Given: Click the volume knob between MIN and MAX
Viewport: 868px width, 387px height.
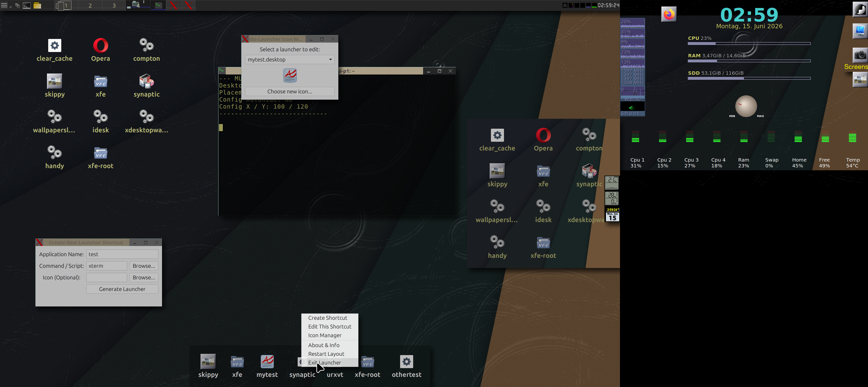Looking at the screenshot, I should 746,106.
